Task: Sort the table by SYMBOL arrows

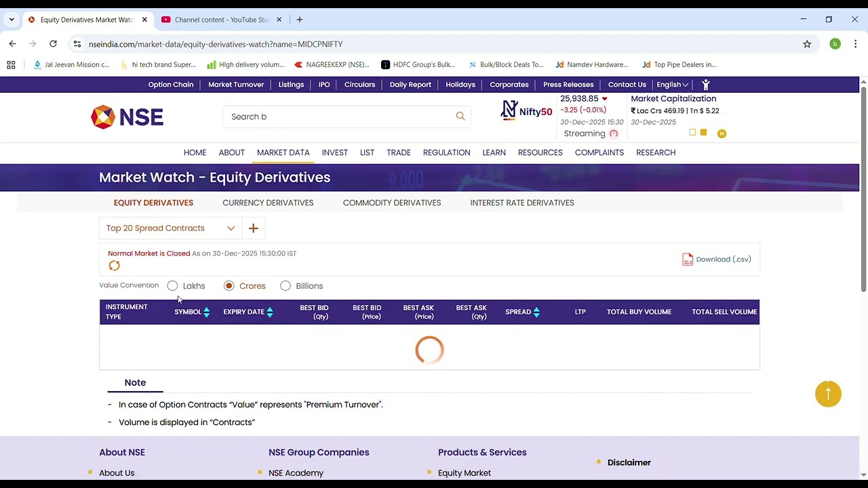Action: pos(206,312)
